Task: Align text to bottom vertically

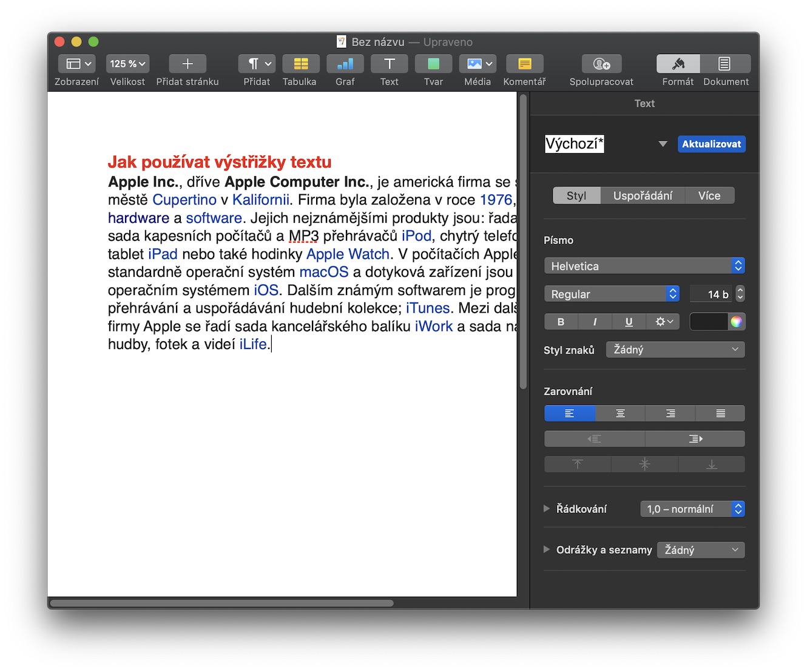Action: (712, 464)
